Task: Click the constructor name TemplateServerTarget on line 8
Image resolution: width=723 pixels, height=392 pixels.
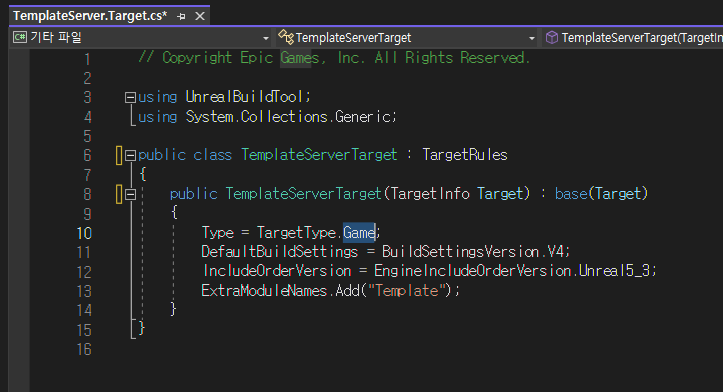Action: [303, 194]
